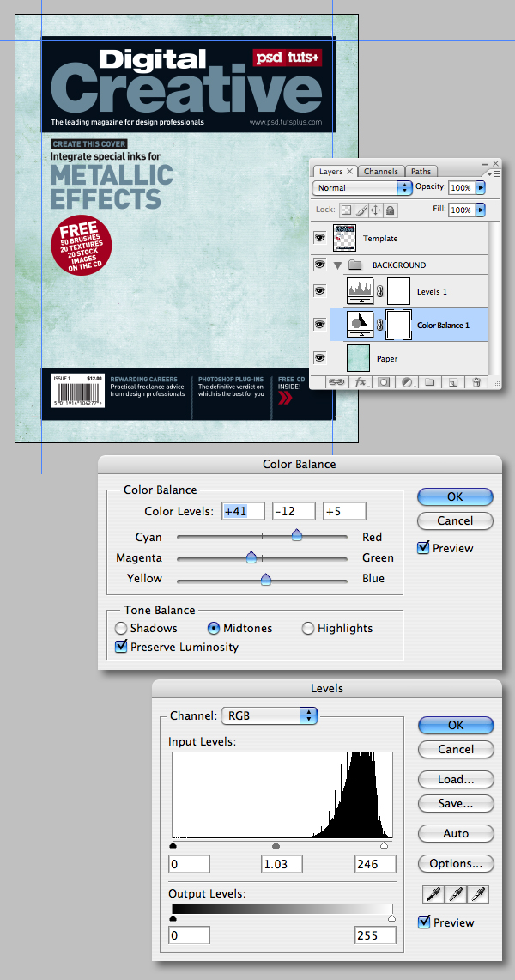Click the gray midtone input slider triangle
The image size is (515, 980).
[276, 846]
